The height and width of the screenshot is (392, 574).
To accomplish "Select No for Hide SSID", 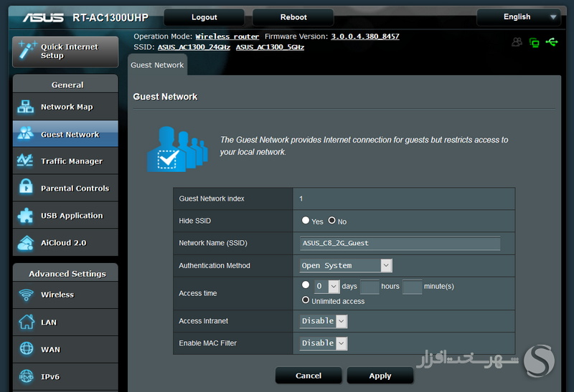I will (x=331, y=220).
